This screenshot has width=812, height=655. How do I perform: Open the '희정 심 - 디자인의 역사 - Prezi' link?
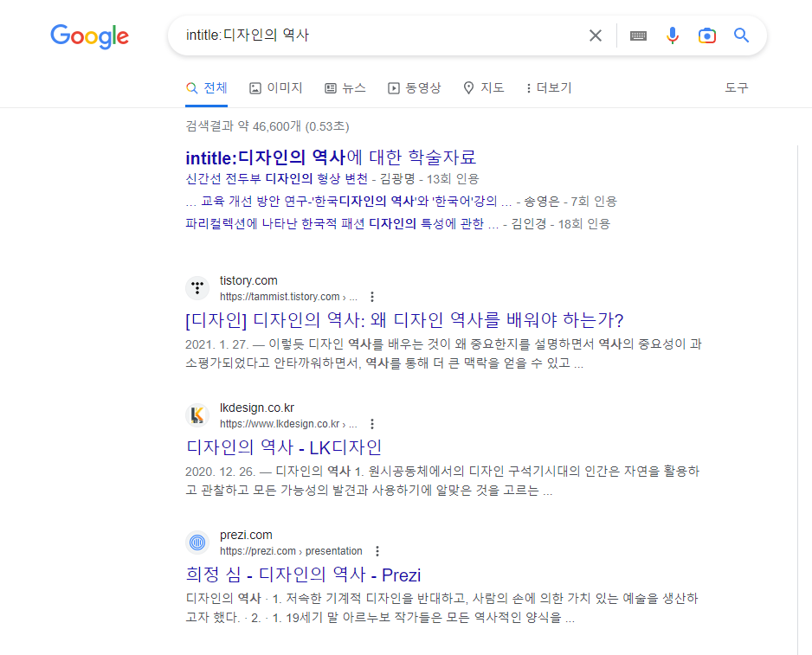pyautogui.click(x=303, y=575)
